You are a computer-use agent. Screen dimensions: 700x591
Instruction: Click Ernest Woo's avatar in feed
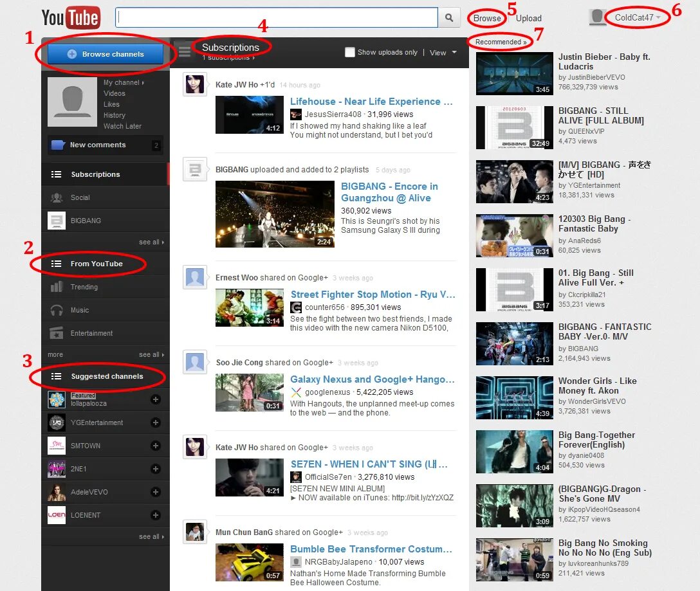pyautogui.click(x=195, y=277)
